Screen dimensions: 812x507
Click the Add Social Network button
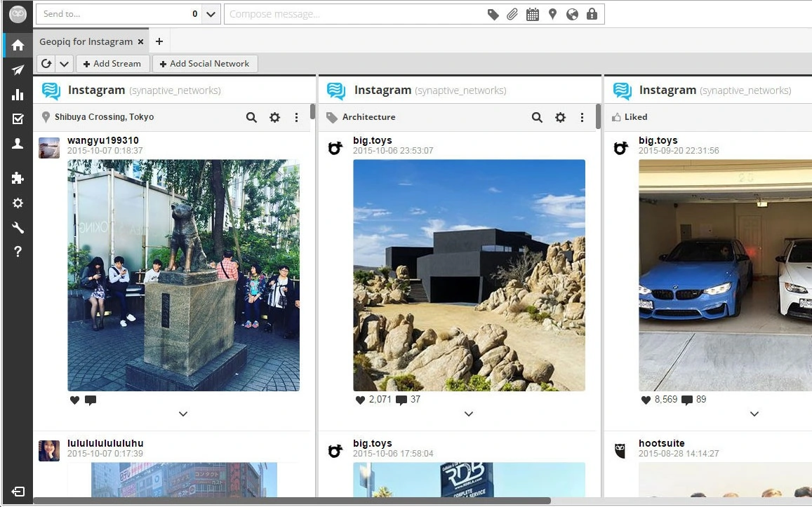click(x=204, y=63)
